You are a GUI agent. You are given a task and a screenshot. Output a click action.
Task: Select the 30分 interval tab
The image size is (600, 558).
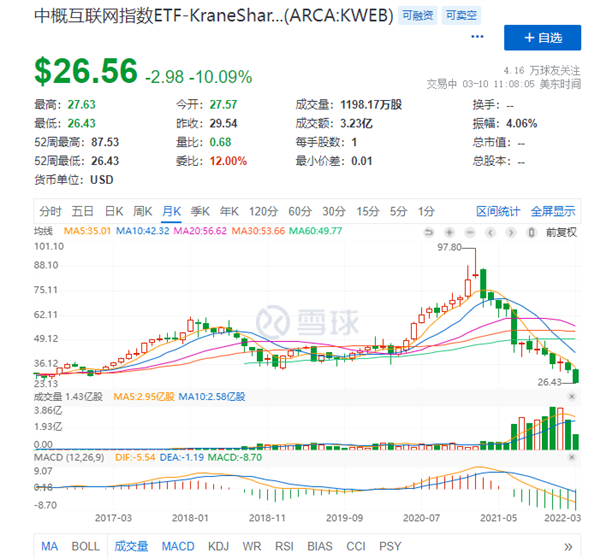[x=334, y=211]
